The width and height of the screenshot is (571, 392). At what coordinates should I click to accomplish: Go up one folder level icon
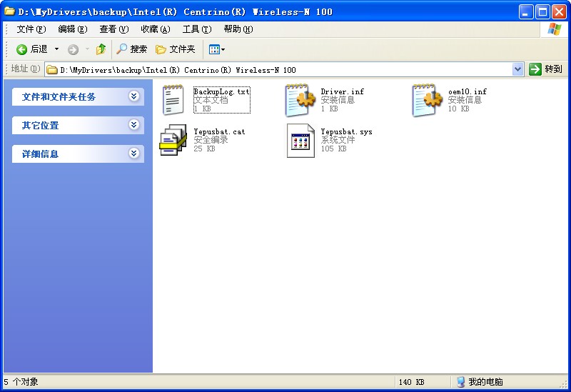101,49
